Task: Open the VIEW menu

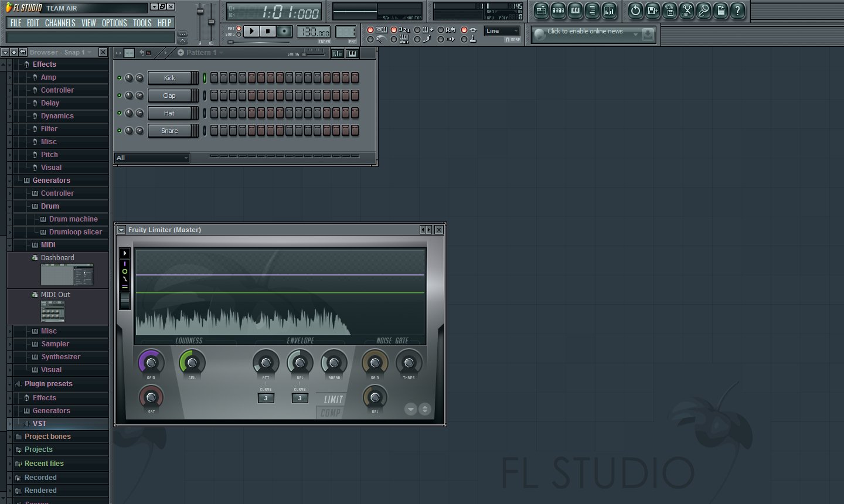Action: [x=89, y=23]
